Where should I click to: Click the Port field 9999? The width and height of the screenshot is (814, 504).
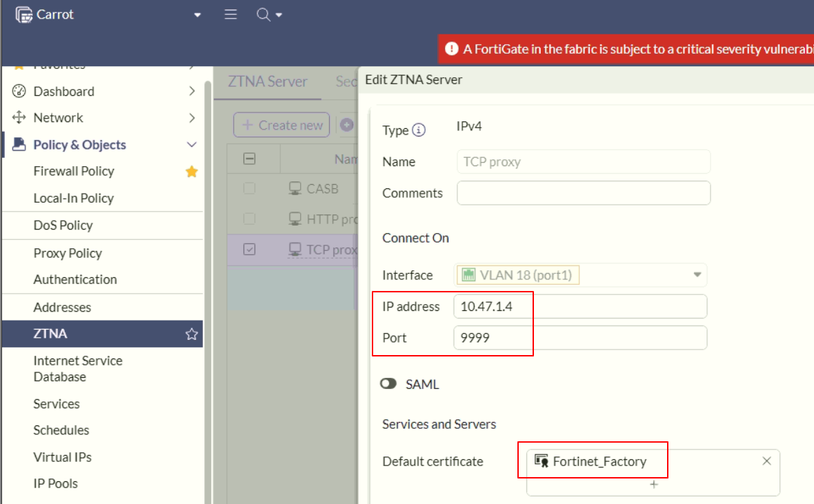(580, 337)
